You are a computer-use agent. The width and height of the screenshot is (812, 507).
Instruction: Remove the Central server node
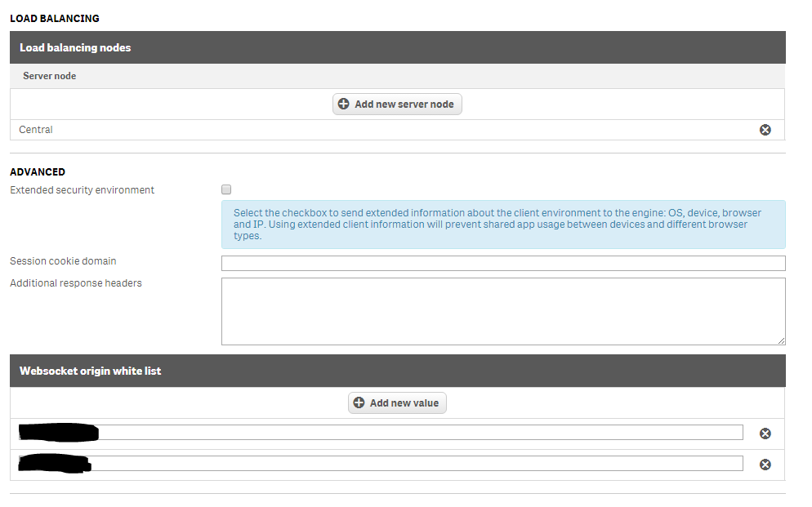tap(765, 130)
